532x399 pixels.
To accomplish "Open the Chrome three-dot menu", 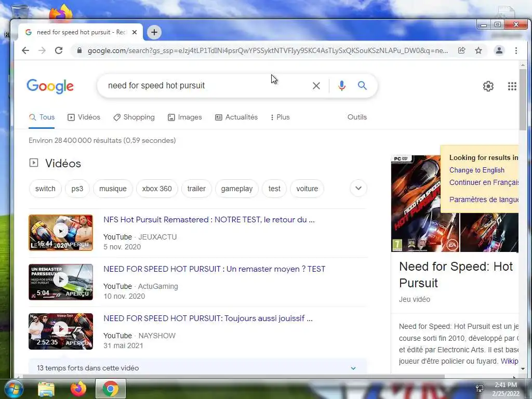I will tap(516, 50).
